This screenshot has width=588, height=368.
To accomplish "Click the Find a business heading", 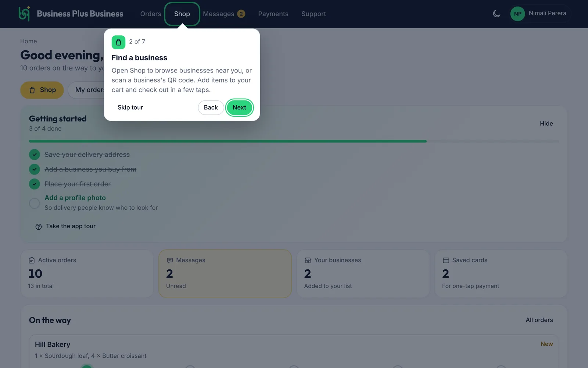I will tap(139, 58).
